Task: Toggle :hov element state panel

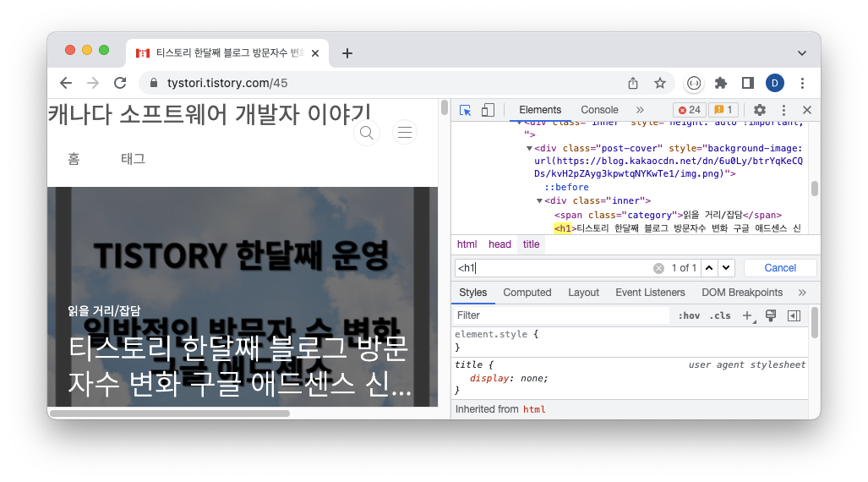Action: (x=689, y=315)
